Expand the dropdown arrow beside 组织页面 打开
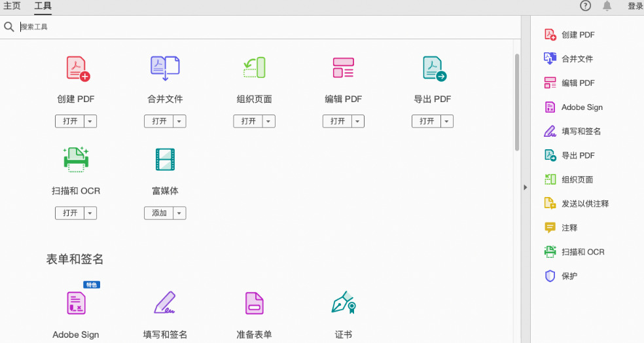The image size is (644, 343). pyautogui.click(x=268, y=121)
